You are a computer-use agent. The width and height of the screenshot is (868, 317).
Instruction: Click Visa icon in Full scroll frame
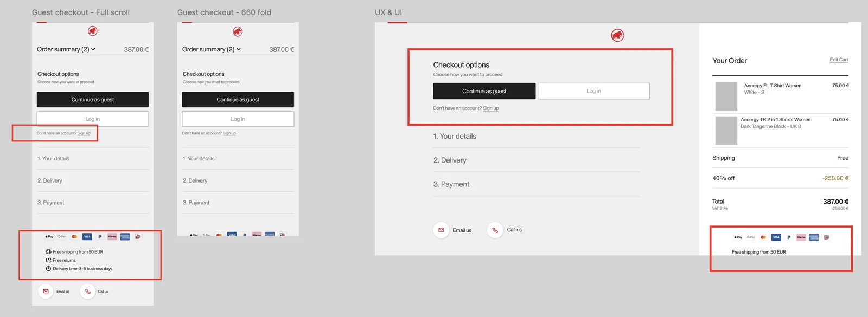87,237
